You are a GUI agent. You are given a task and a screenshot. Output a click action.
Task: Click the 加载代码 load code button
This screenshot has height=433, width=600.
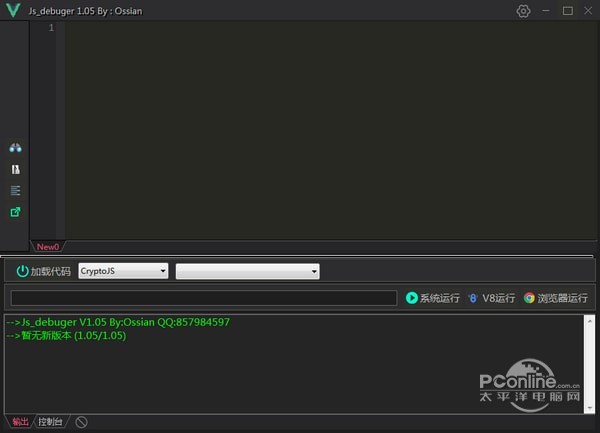pos(43,271)
